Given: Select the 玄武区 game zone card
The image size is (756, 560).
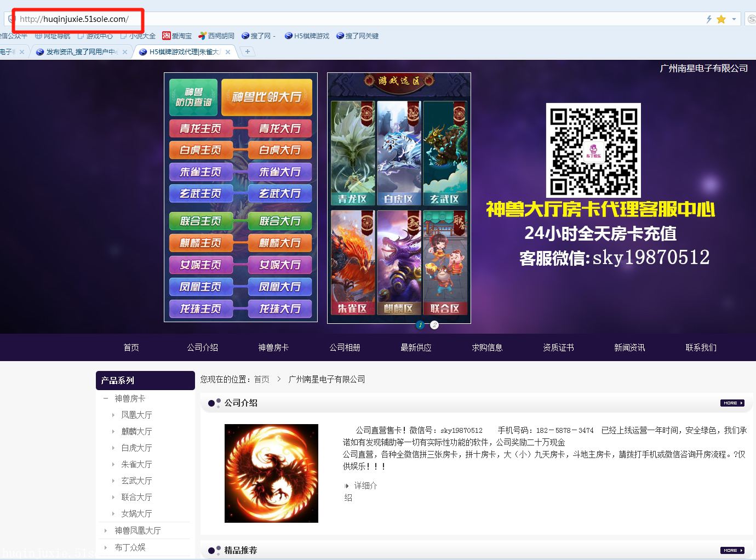Looking at the screenshot, I should [x=445, y=153].
